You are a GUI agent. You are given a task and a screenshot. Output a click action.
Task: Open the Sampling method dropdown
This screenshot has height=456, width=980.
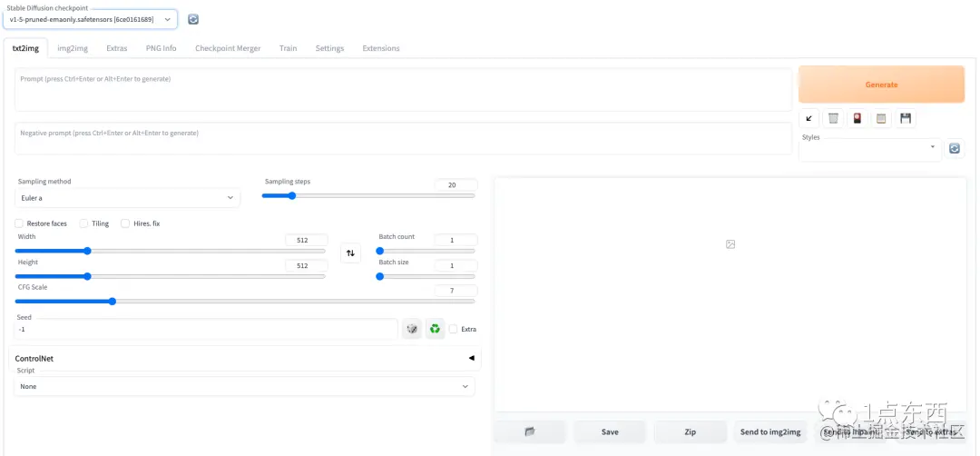click(127, 198)
